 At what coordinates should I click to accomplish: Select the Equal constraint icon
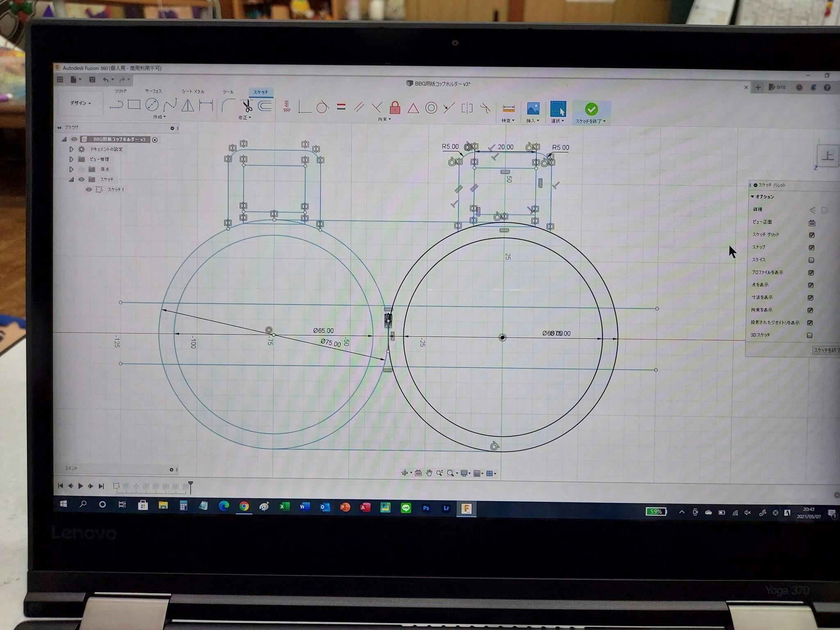click(341, 107)
